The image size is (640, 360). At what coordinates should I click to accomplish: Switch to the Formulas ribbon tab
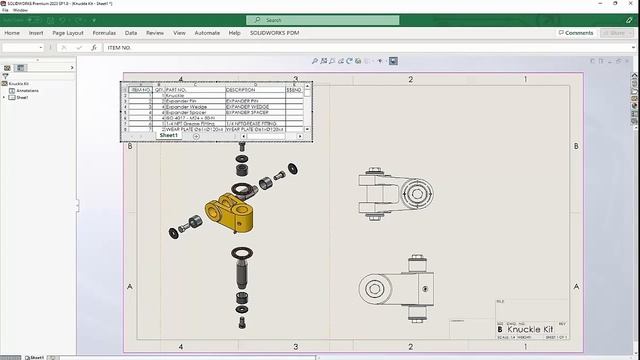coord(104,33)
